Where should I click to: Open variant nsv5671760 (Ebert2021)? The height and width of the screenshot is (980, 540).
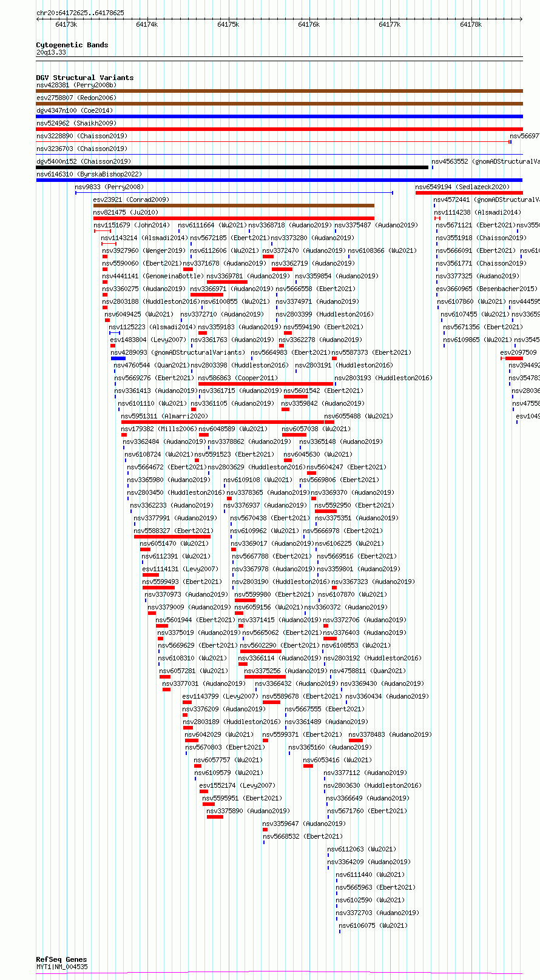click(366, 811)
